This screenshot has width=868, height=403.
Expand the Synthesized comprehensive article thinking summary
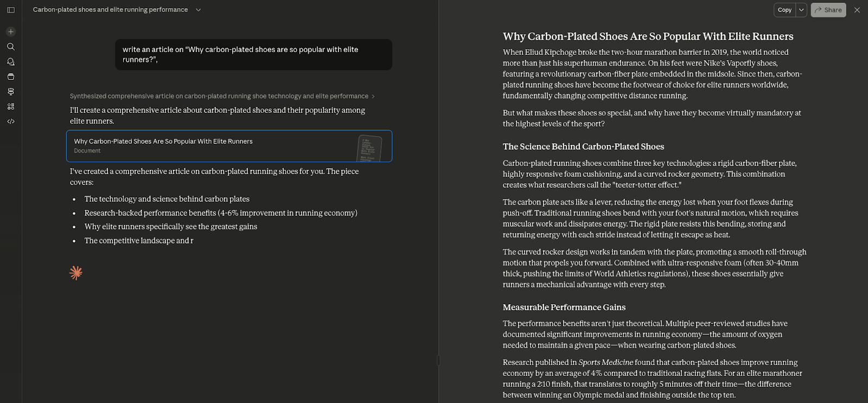[x=222, y=96]
